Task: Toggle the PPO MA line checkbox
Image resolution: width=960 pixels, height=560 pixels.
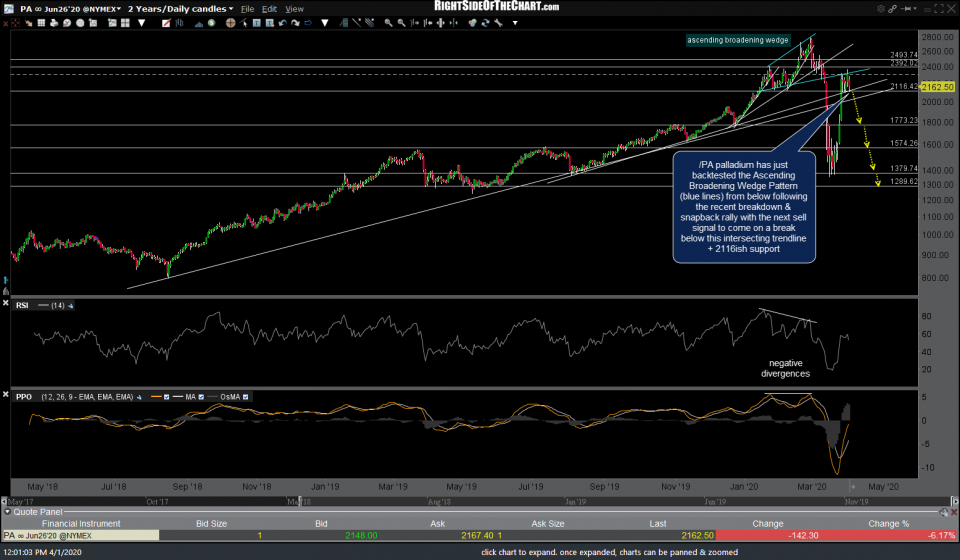Action: [x=202, y=396]
